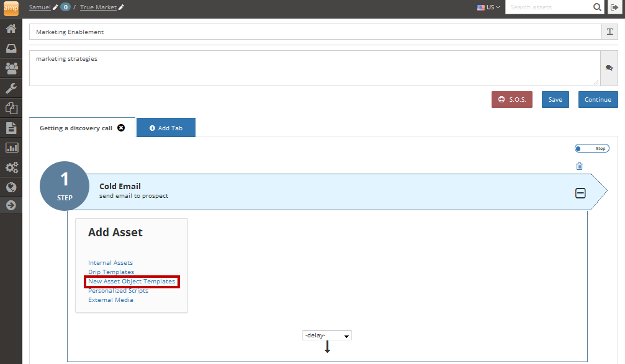
Task: Edit name pencil icon next to Samuel
Action: click(55, 7)
